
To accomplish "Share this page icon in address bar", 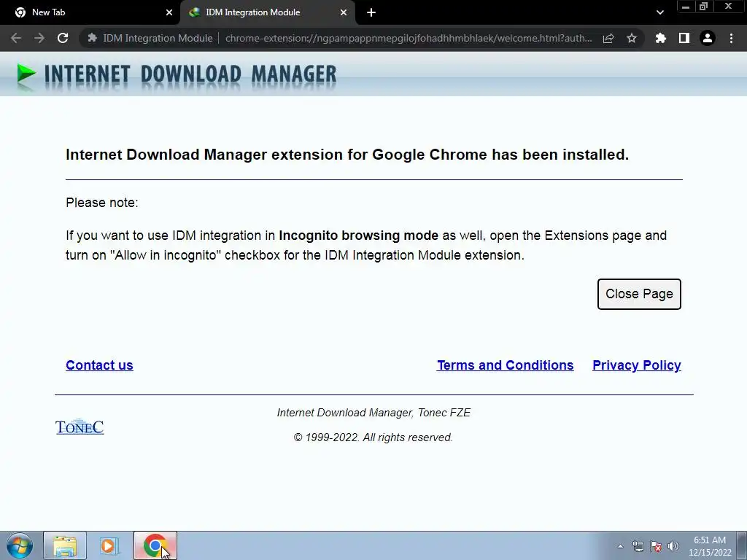I will 608,38.
